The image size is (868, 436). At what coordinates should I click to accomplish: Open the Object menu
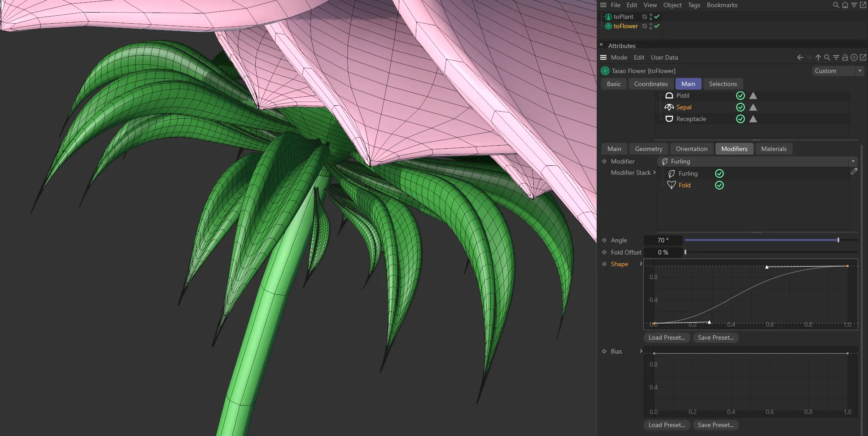(672, 5)
